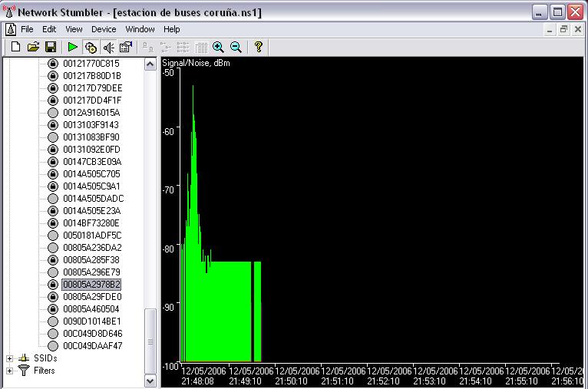The width and height of the screenshot is (588, 389).
Task: Open the Help menu
Action: point(172,29)
